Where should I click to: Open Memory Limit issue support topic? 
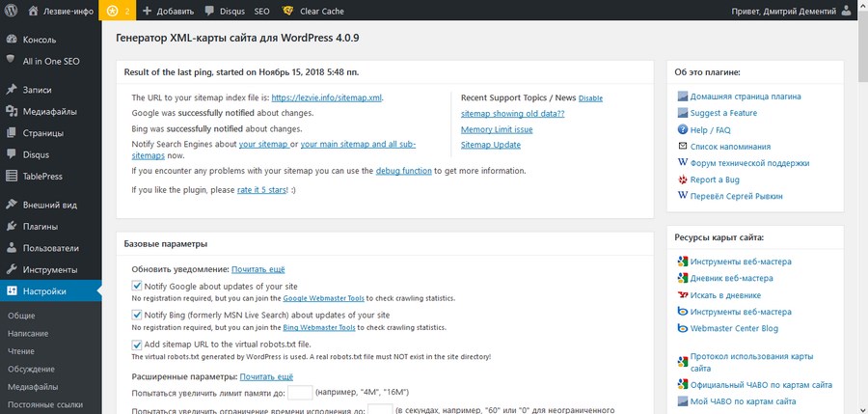coord(497,129)
